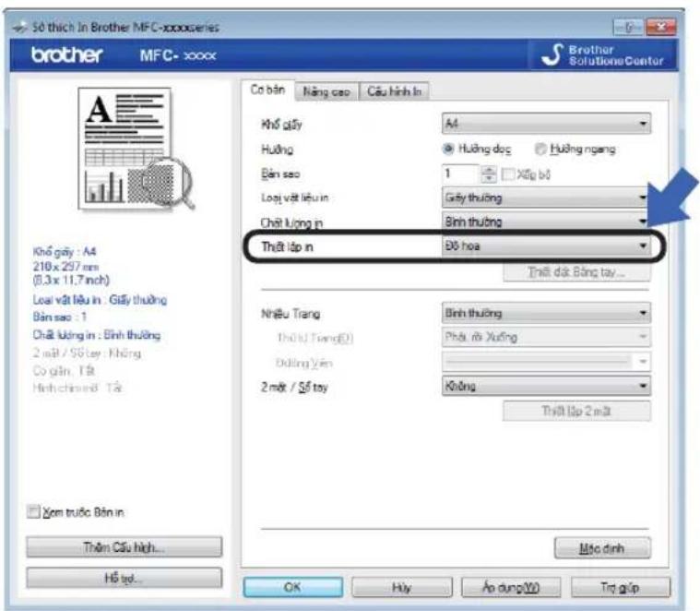Image resolution: width=700 pixels, height=611 pixels.
Task: Enable the Xếp bộ checkbox
Action: pyautogui.click(x=508, y=174)
